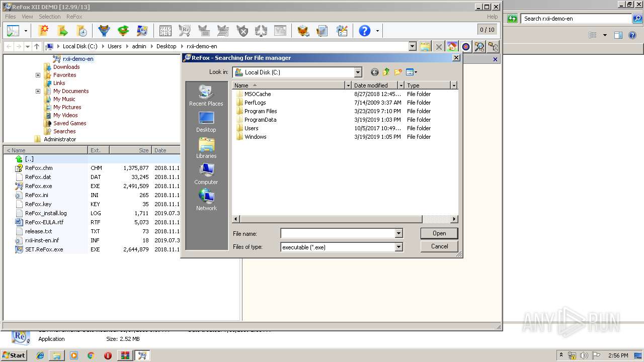Image resolution: width=644 pixels, height=362 pixels.
Task: Open Libraries in dialog sidebar
Action: (x=206, y=148)
